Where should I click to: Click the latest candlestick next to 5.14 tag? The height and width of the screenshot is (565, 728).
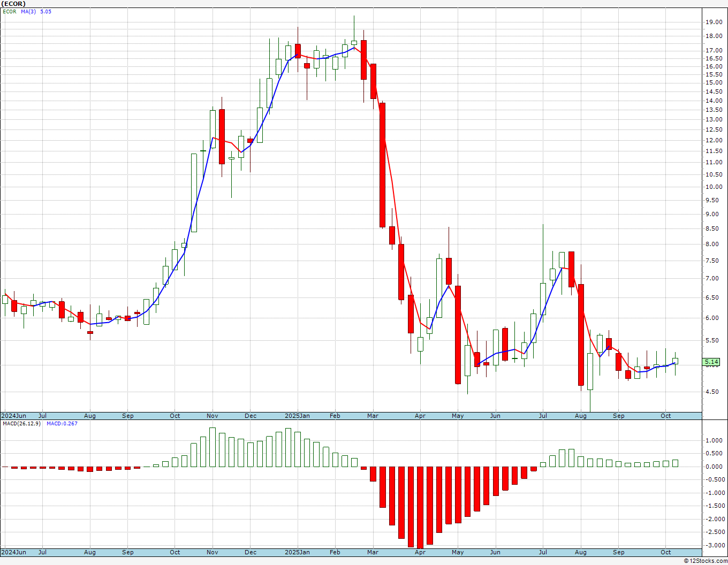coord(675,361)
